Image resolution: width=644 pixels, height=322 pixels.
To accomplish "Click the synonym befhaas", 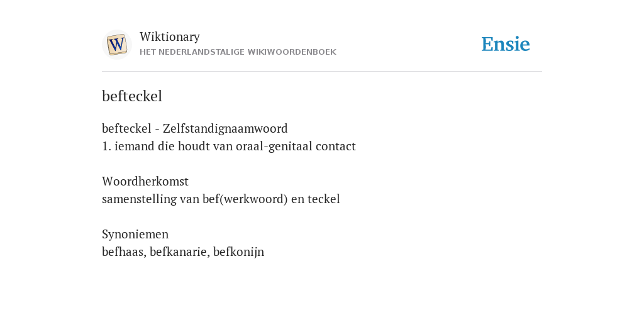I will point(124,252).
